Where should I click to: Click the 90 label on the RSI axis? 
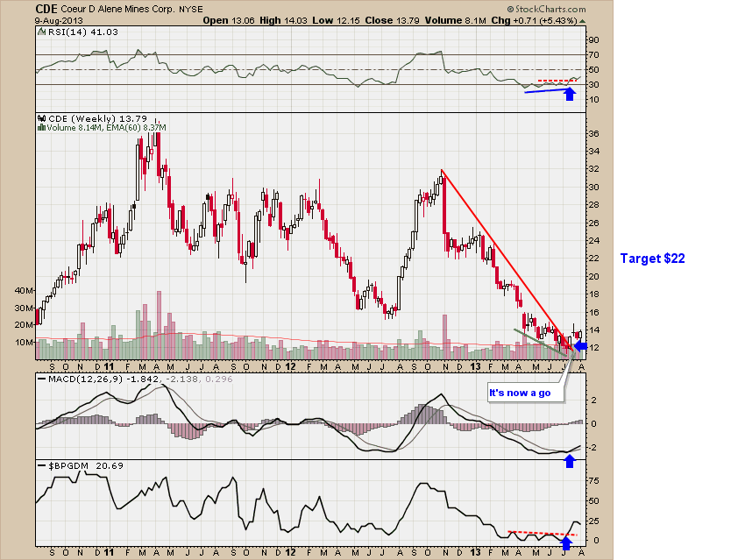[x=593, y=40]
